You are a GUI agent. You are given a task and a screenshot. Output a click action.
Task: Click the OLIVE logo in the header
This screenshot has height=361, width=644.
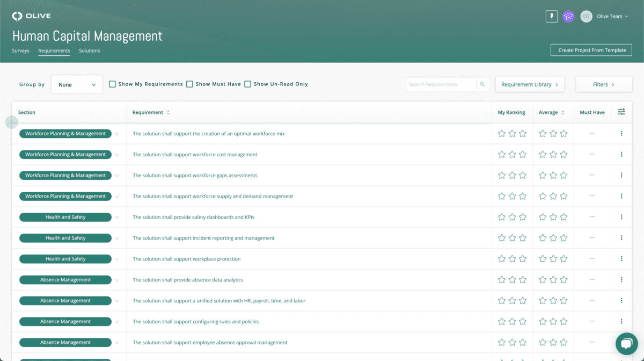click(x=31, y=16)
